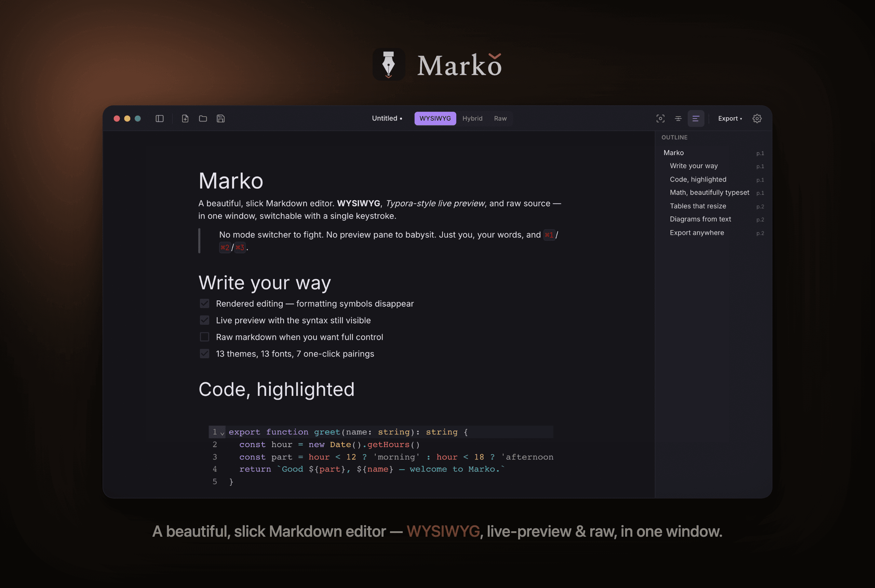875x588 pixels.
Task: Click orange 'WYSIWYG' in bottom tagline
Action: pyautogui.click(x=443, y=531)
